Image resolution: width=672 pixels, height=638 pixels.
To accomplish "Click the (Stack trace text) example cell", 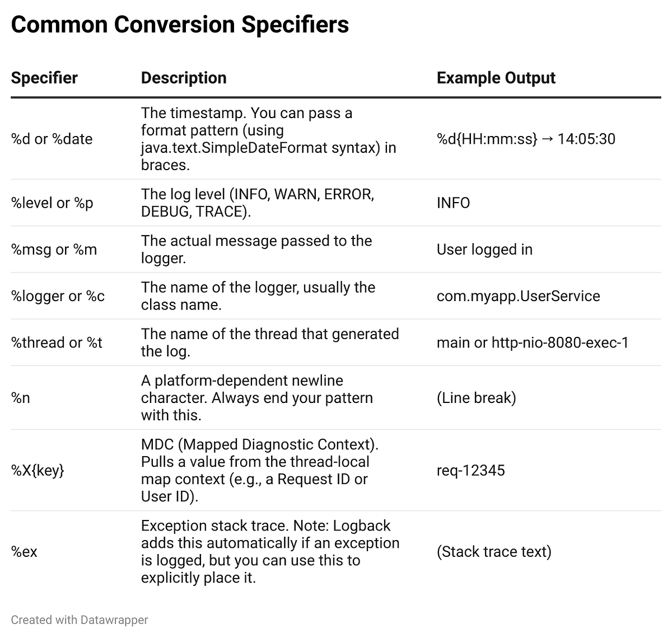I will point(494,552).
